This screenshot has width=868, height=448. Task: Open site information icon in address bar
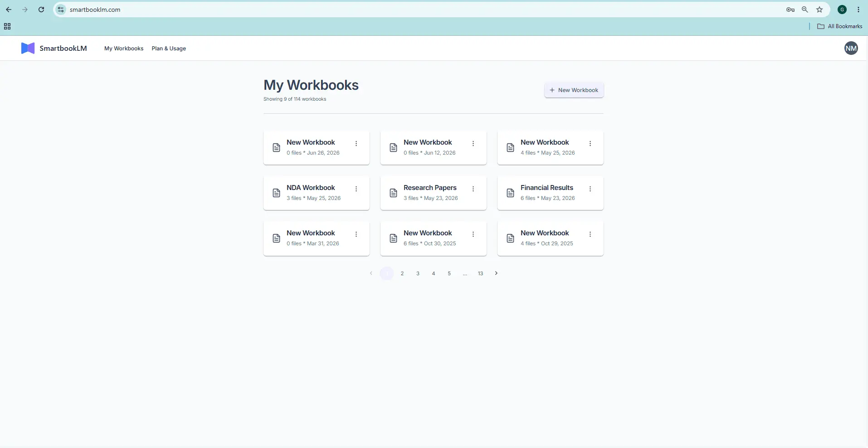click(x=61, y=10)
